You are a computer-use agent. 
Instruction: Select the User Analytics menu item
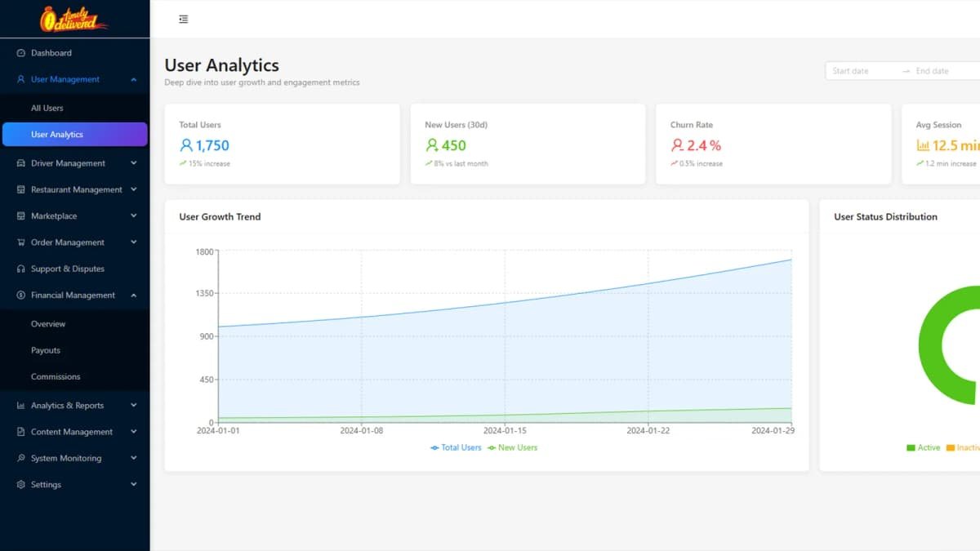75,135
